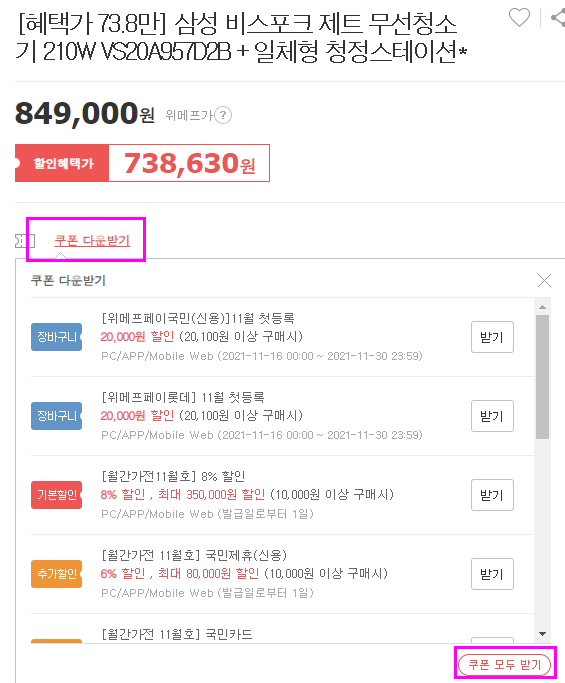The width and height of the screenshot is (565, 683).
Task: Get the 위메프페이국민(신용) 11월 첫등록 coupon
Action: click(492, 337)
